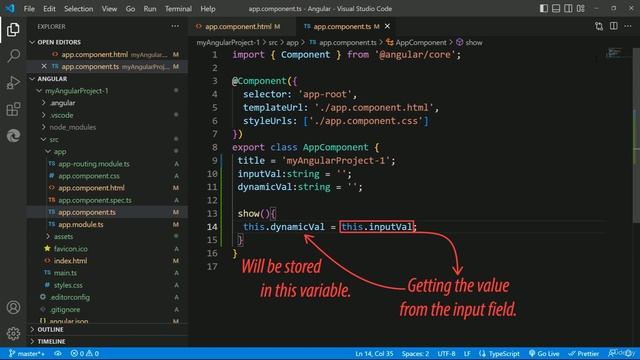
Task: Click Ln 14, Col 35 cursor position
Action: click(x=374, y=353)
